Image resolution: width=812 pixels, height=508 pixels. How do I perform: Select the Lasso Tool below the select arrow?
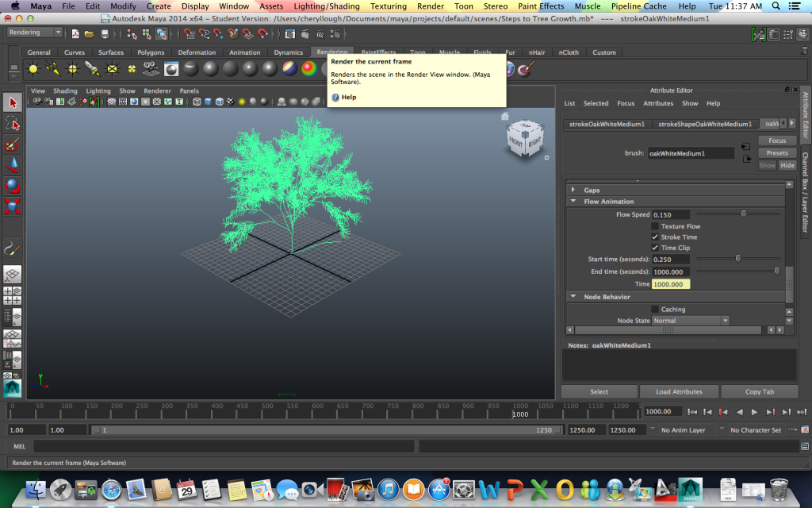[11, 123]
